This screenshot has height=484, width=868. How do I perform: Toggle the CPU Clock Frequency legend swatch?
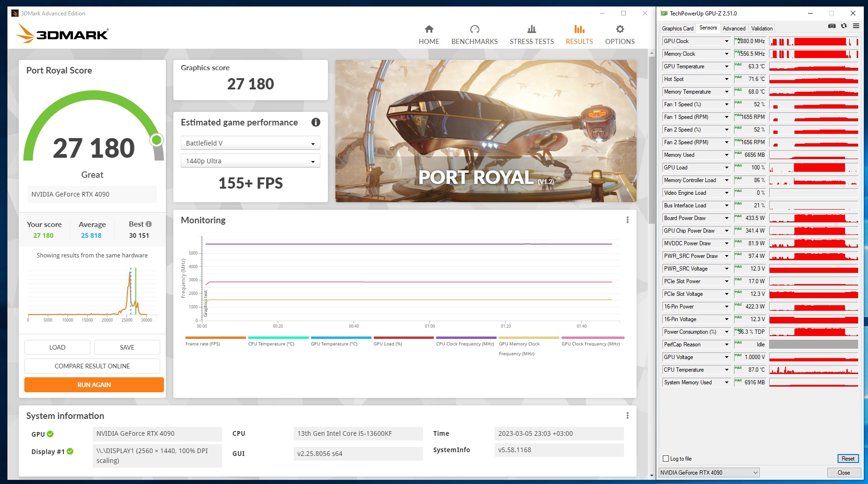[x=466, y=337]
